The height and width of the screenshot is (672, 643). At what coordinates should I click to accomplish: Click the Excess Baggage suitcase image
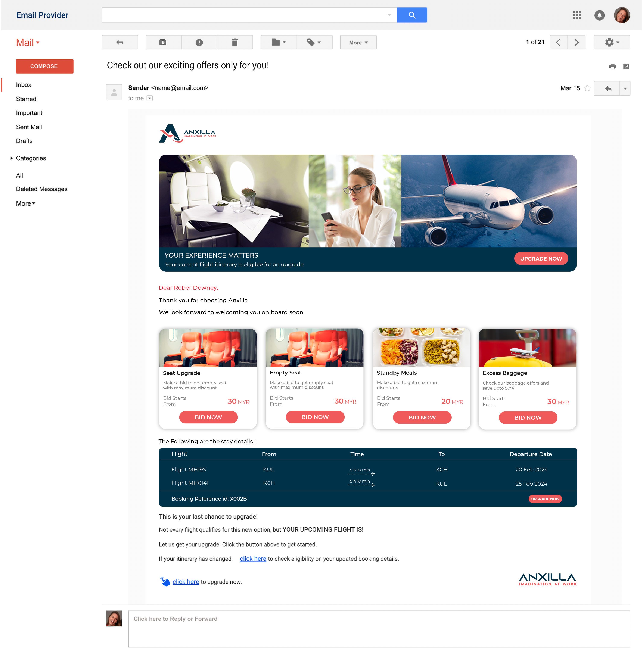point(527,348)
